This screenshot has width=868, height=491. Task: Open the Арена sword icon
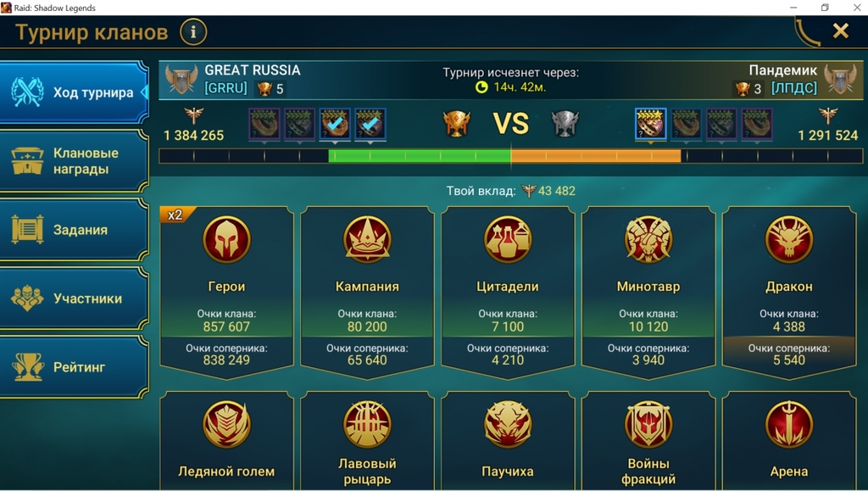coord(789,425)
